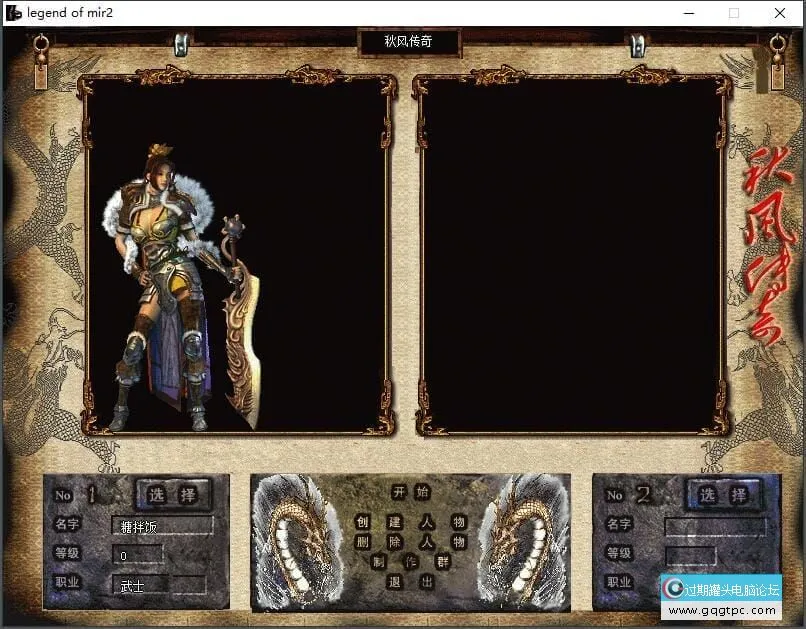
Task: Click 删除人物 to delete a character
Action: point(410,542)
